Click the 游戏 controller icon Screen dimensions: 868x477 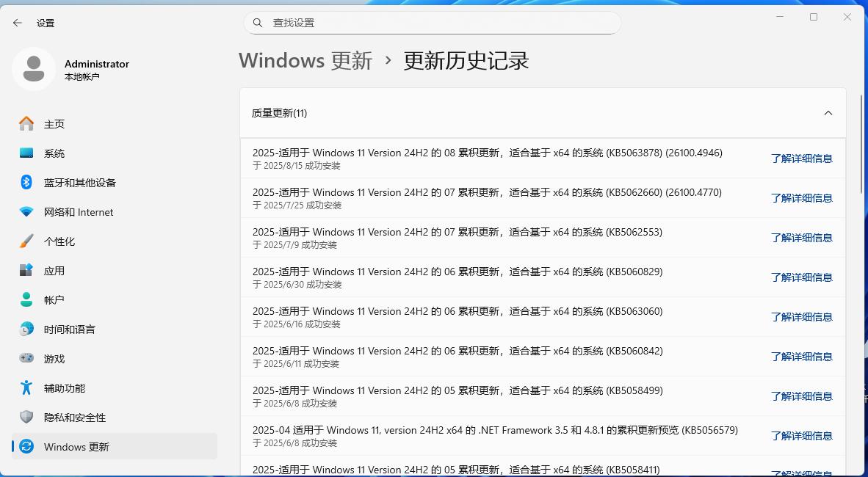[26, 358]
